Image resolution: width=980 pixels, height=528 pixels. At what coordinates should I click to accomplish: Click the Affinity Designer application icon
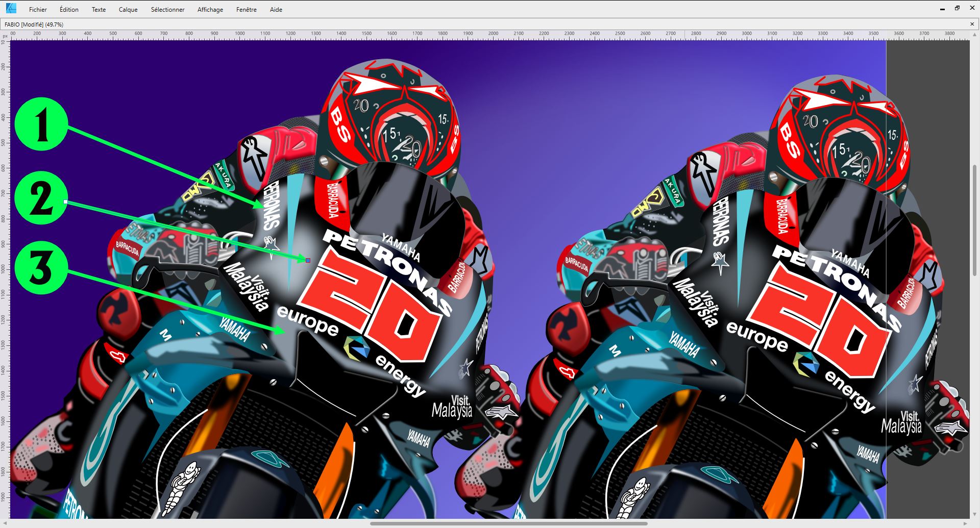[11, 8]
